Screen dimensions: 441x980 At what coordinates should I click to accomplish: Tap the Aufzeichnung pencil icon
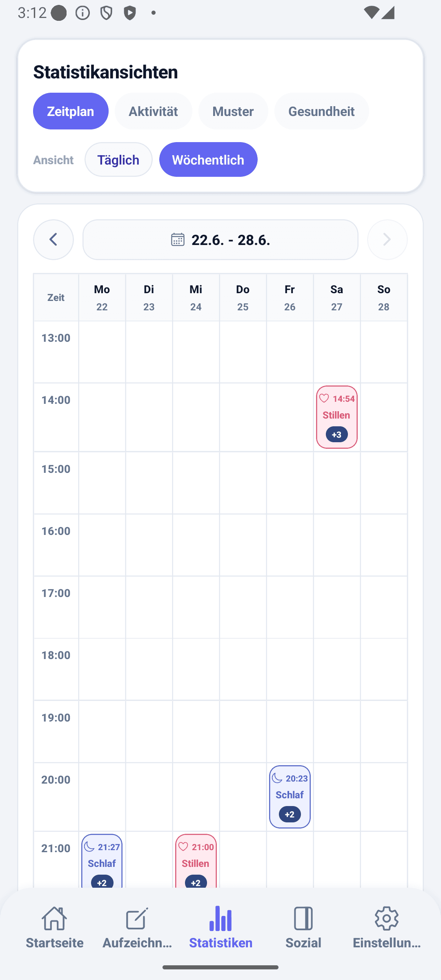(137, 919)
